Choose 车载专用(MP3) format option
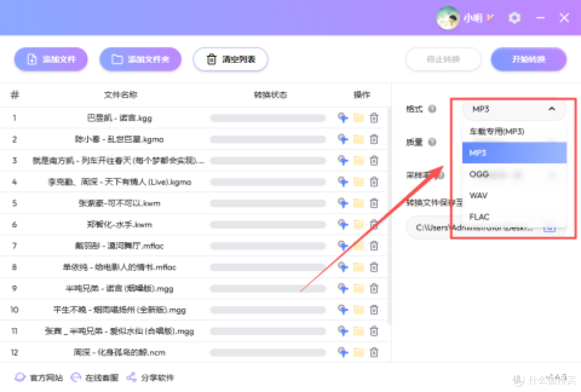 pos(514,131)
